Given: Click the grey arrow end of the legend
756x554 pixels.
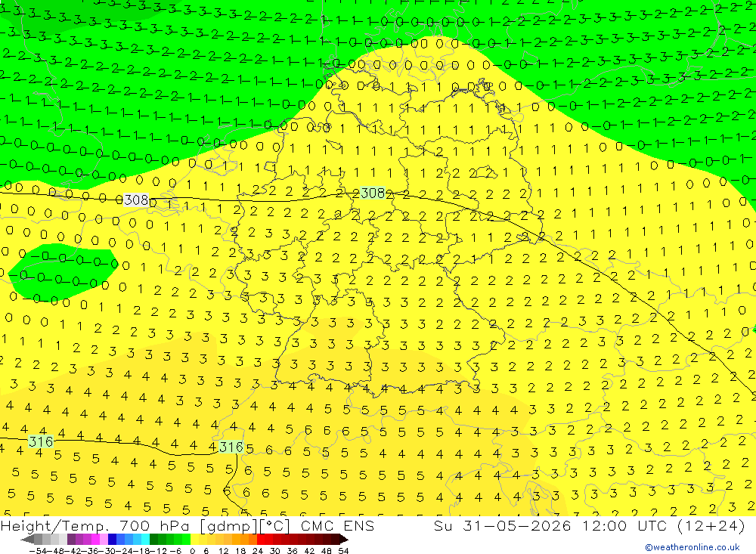Looking at the screenshot, I should [27, 539].
